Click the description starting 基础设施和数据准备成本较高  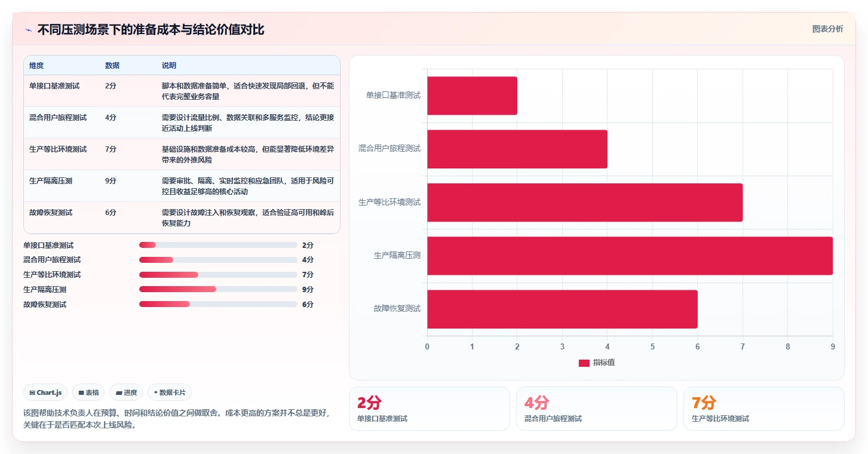pyautogui.click(x=248, y=155)
